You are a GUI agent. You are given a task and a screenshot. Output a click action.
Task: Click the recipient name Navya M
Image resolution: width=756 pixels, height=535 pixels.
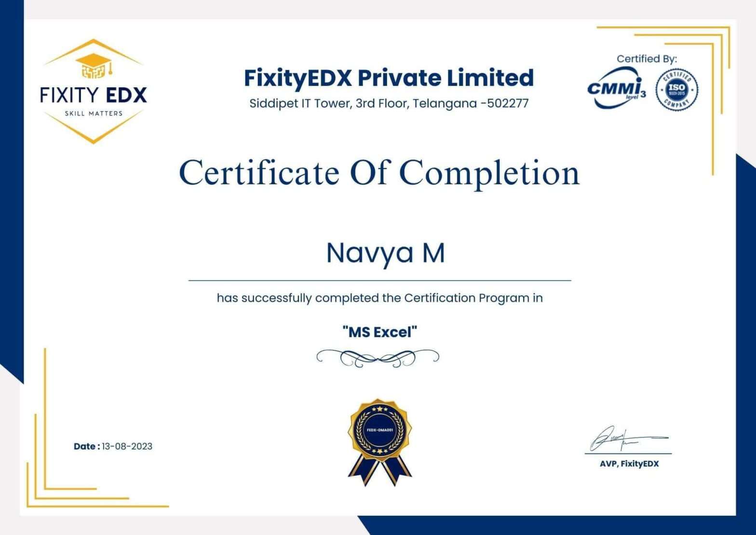click(x=385, y=253)
